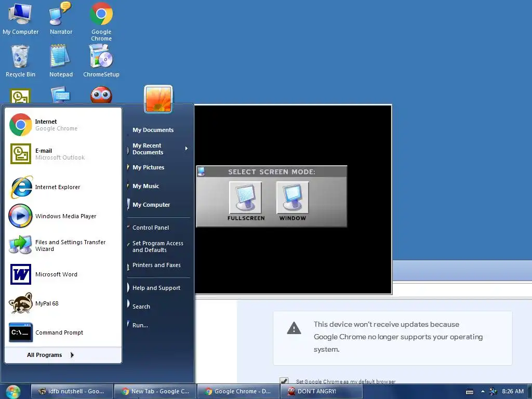Open My Computer from Start menu list

(x=151, y=205)
